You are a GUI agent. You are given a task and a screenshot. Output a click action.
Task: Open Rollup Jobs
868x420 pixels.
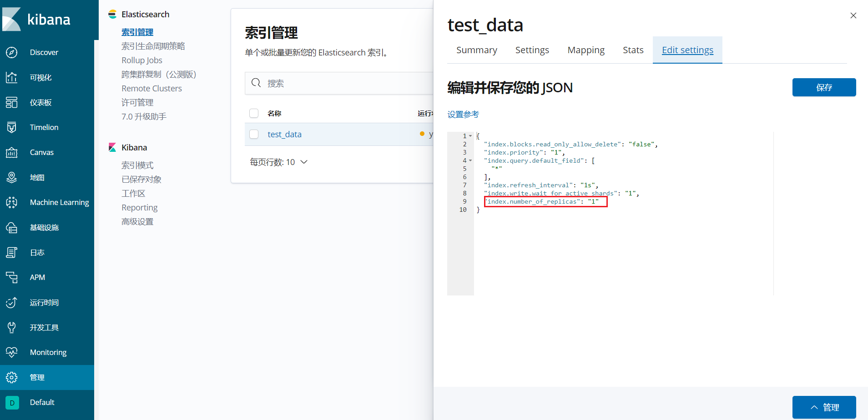[142, 60]
